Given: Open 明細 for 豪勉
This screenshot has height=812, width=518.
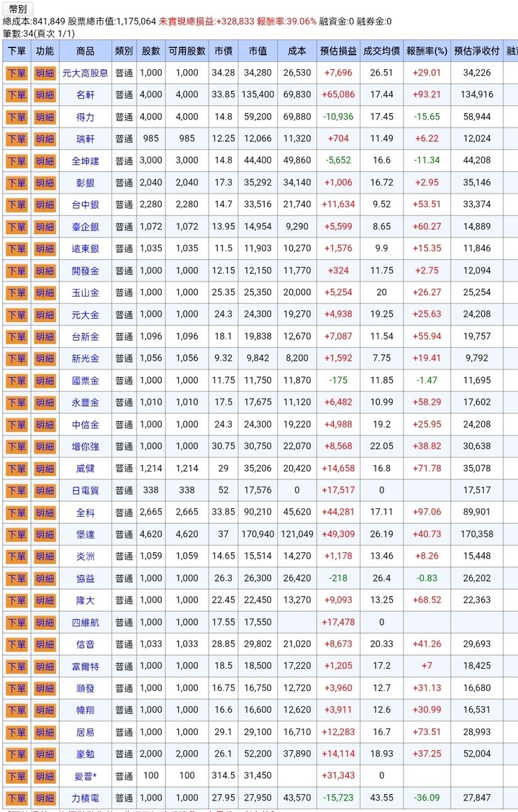Looking at the screenshot, I should click(45, 754).
